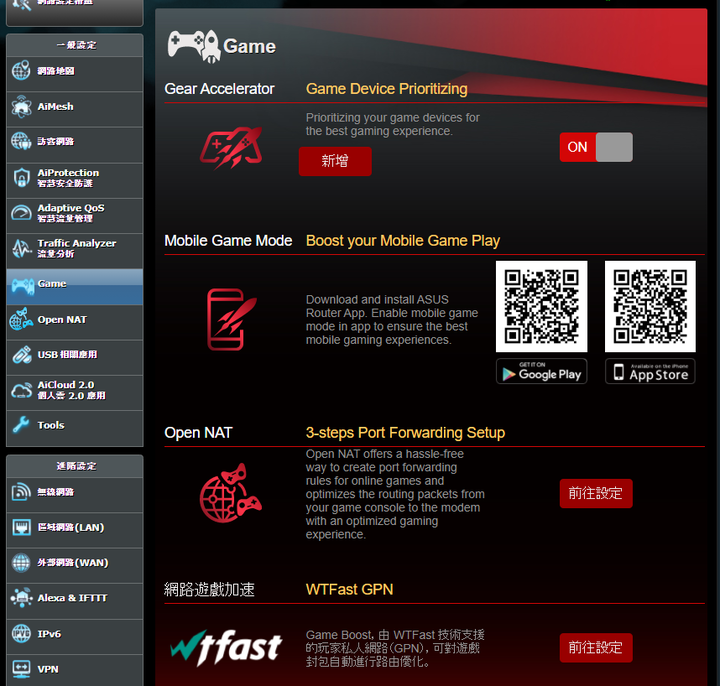The height and width of the screenshot is (686, 720).
Task: Select the Open NAT sidebar entry
Action: tap(75, 322)
